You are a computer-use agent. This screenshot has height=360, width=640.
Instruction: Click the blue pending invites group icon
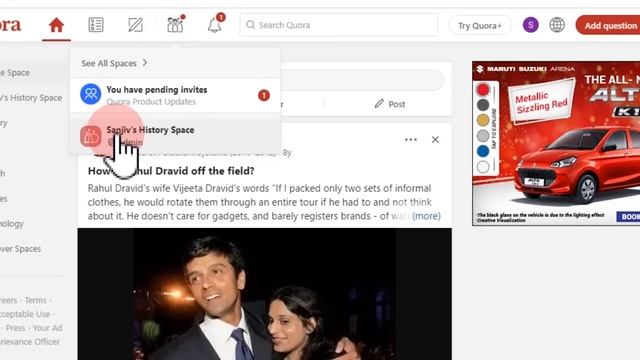91,94
